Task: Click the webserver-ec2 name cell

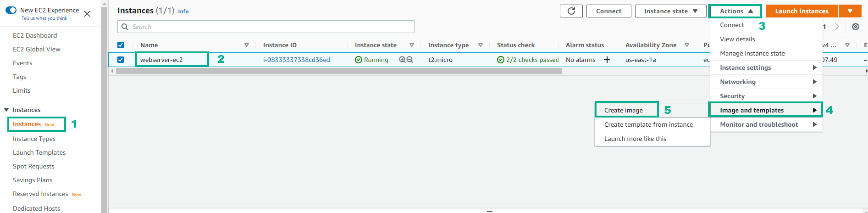Action: coord(161,60)
